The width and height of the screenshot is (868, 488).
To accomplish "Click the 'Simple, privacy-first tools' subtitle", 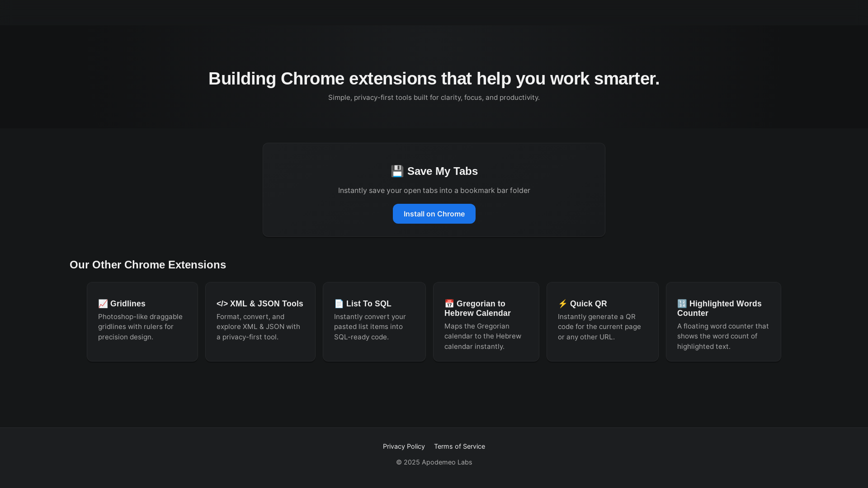I will tap(434, 98).
